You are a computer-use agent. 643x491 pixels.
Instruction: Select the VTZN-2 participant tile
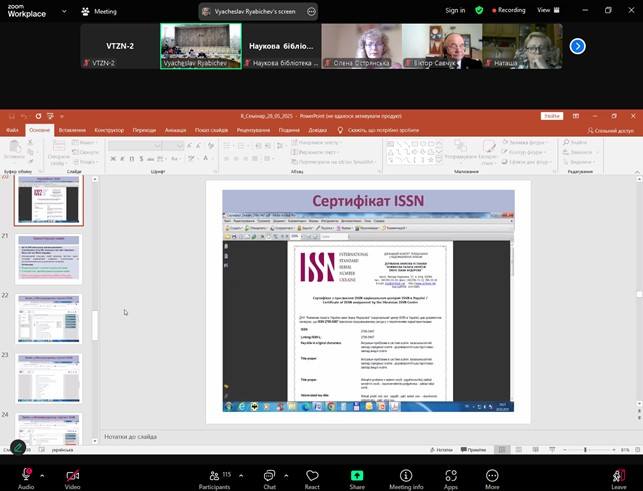coord(120,46)
